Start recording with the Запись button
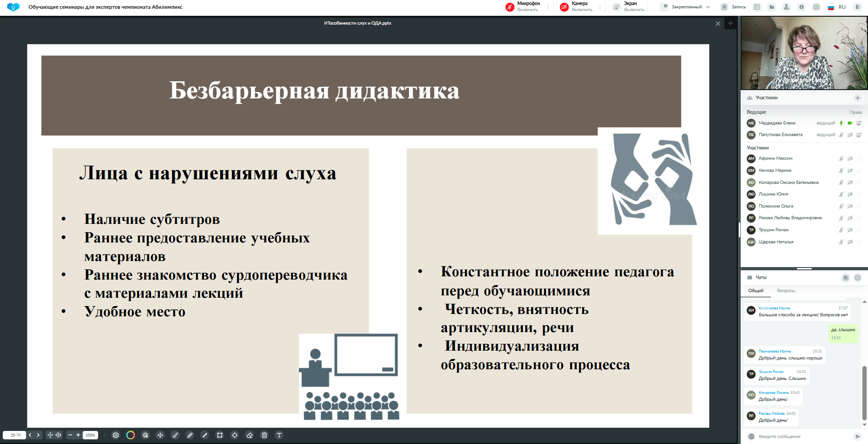 pyautogui.click(x=733, y=7)
